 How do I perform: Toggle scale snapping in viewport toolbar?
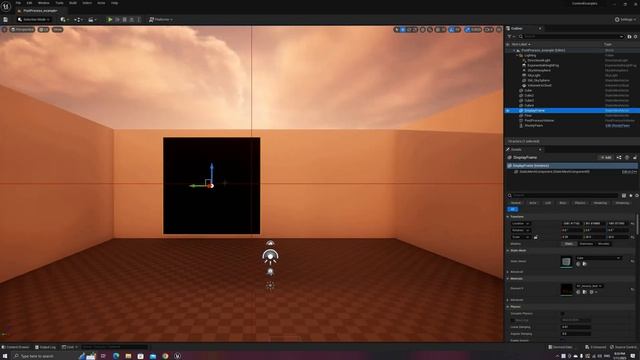tap(467, 30)
